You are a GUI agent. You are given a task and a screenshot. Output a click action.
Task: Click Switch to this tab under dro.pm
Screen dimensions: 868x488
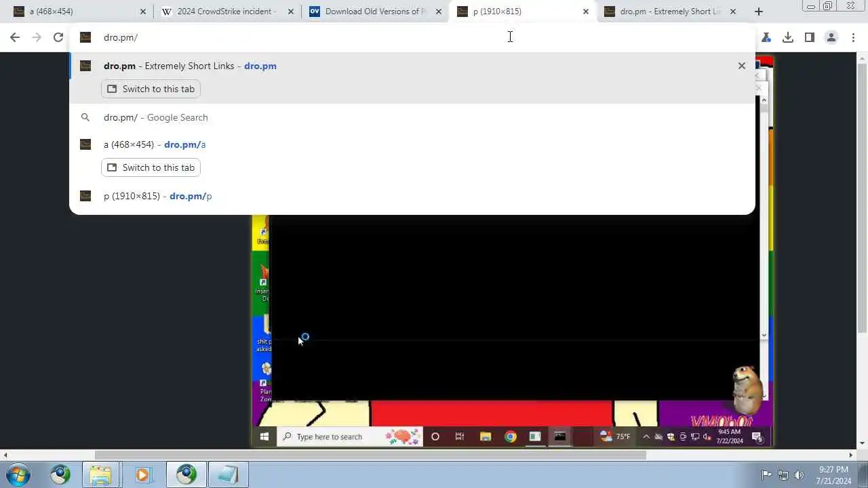[x=151, y=89]
